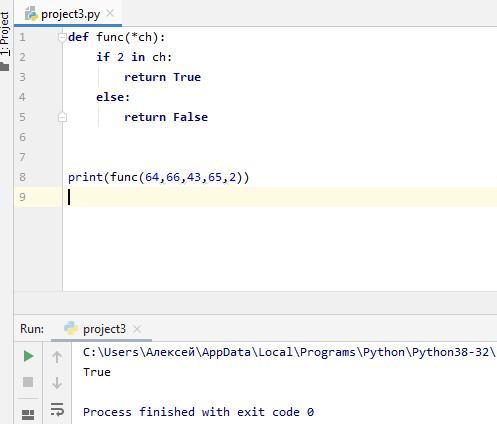Click the up arrow in Run panel
This screenshot has height=424, width=497.
pos(57,357)
